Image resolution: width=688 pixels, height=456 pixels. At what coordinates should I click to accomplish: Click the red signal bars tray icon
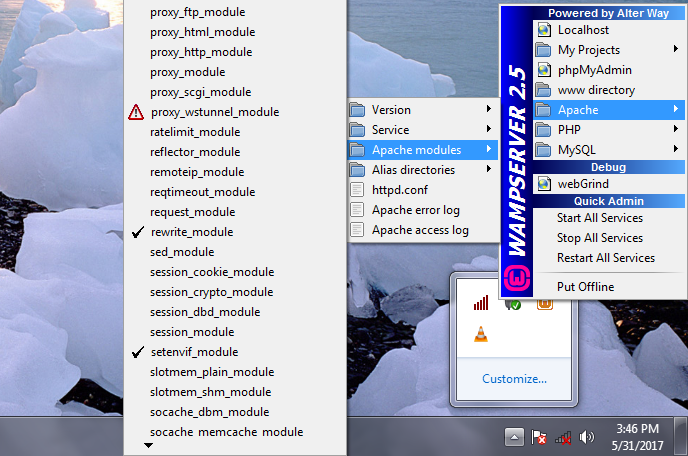[x=481, y=303]
